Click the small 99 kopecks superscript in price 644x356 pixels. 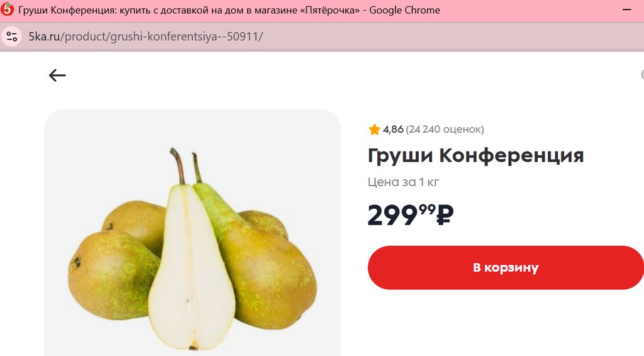[x=427, y=209]
